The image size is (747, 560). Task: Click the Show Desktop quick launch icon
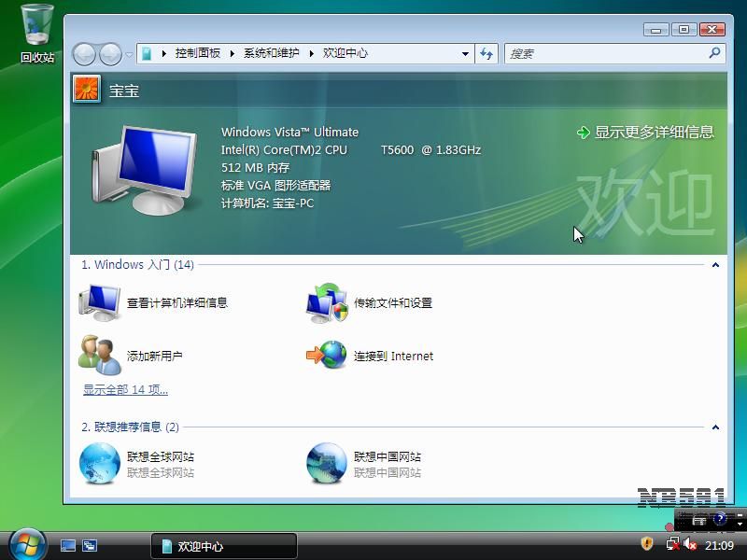coord(68,545)
